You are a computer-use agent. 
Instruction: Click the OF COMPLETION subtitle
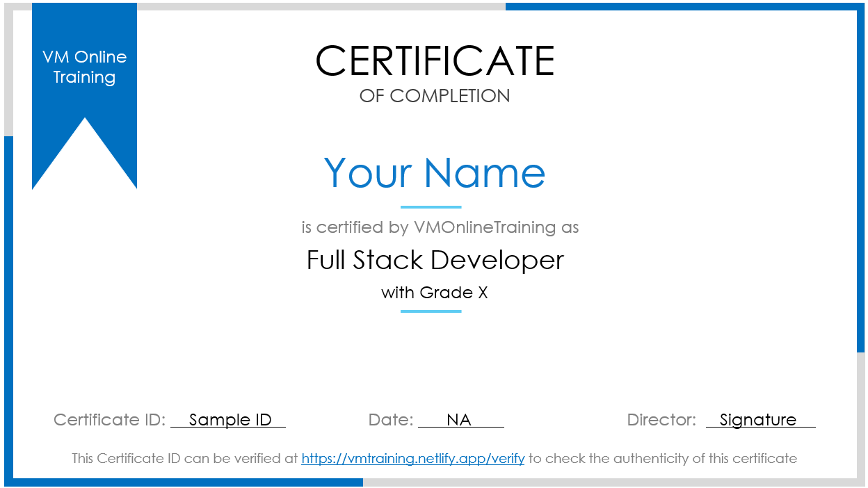[435, 96]
